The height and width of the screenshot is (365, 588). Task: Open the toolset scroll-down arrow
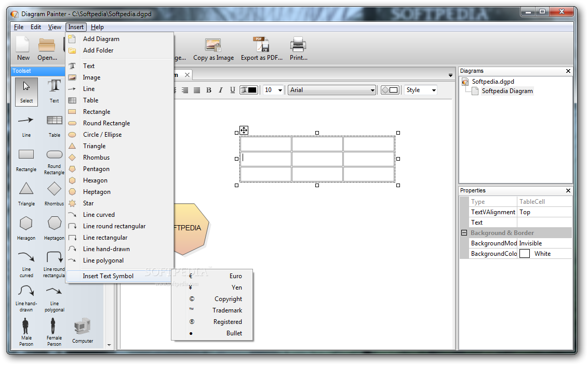tap(109, 345)
